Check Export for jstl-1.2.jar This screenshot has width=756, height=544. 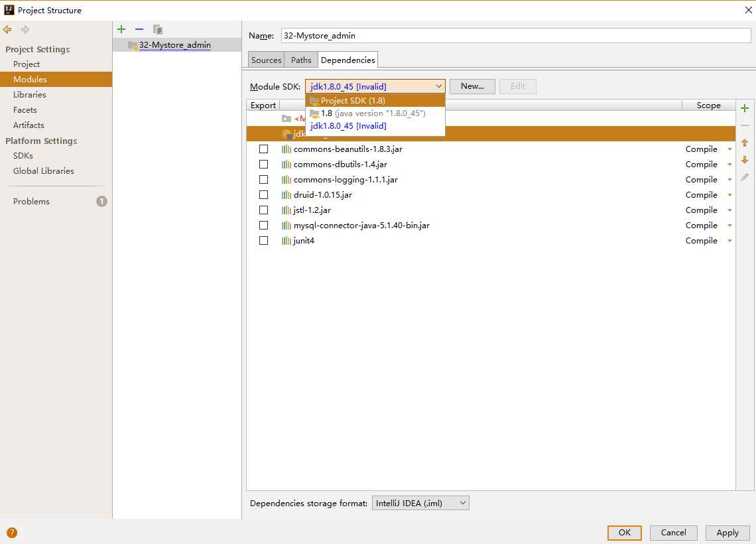[x=264, y=210]
